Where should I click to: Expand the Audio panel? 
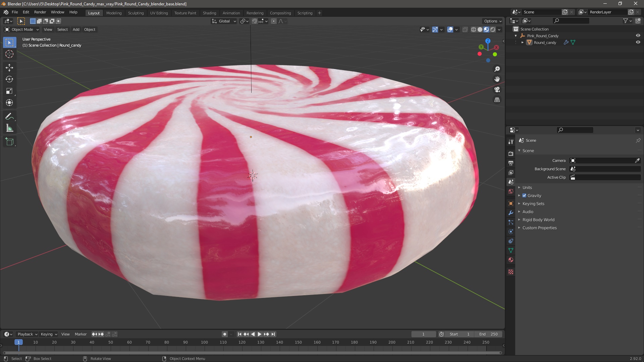coord(528,212)
